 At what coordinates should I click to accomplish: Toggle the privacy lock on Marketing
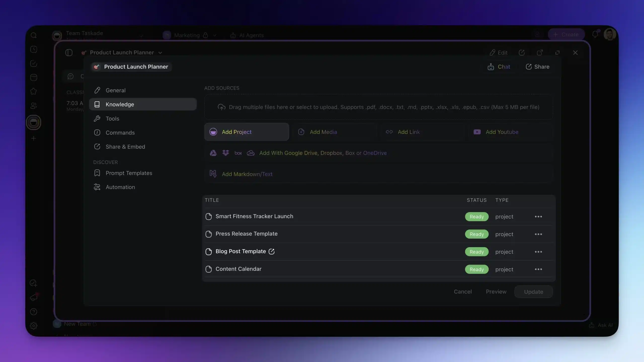[x=206, y=35]
